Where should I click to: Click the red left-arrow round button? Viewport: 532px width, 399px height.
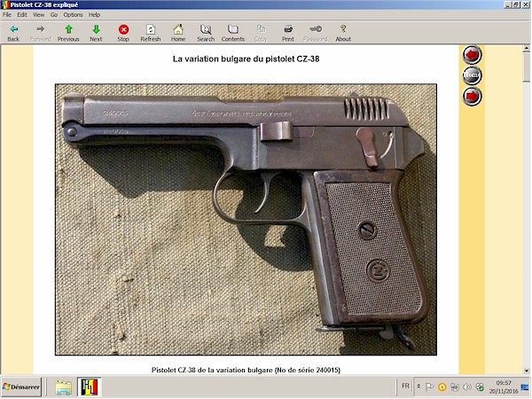[472, 55]
